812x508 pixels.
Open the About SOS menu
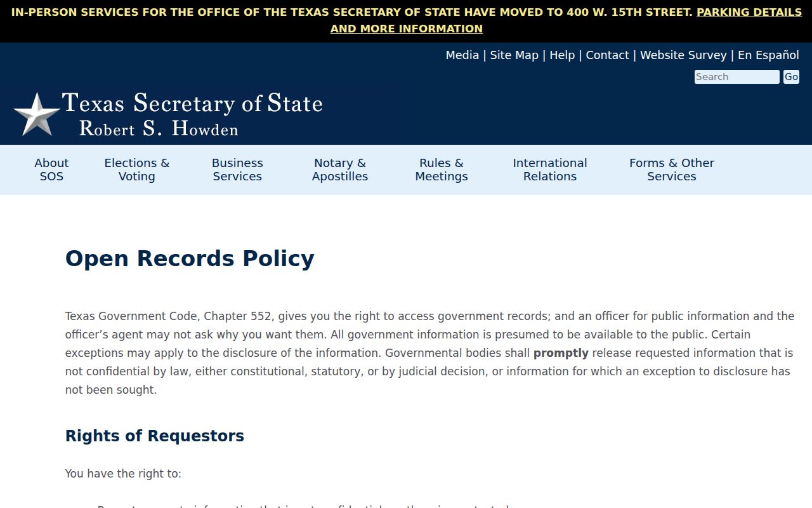pyautogui.click(x=51, y=170)
